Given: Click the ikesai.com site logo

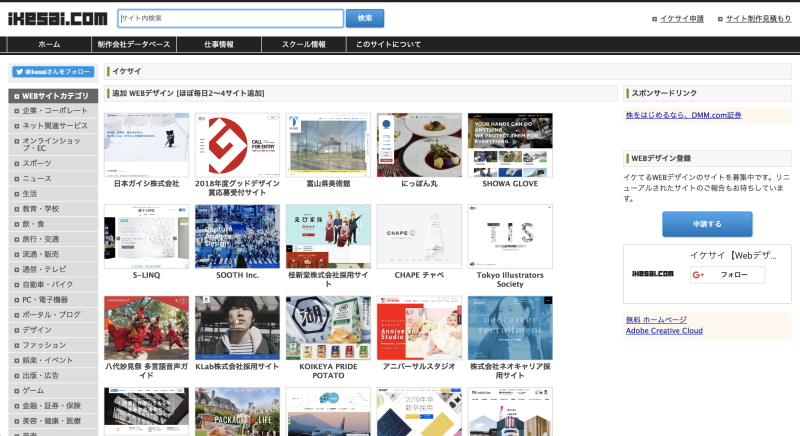Looking at the screenshot, I should 58,19.
